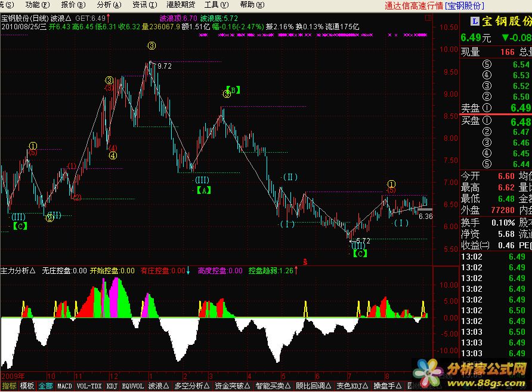Select the KDJ indicator tab
The width and height of the screenshot is (532, 392).
tap(112, 386)
